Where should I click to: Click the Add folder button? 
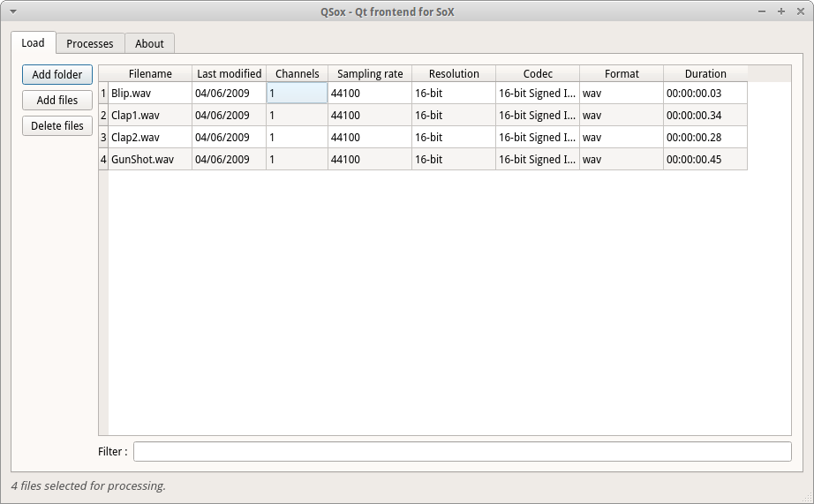[x=57, y=74]
